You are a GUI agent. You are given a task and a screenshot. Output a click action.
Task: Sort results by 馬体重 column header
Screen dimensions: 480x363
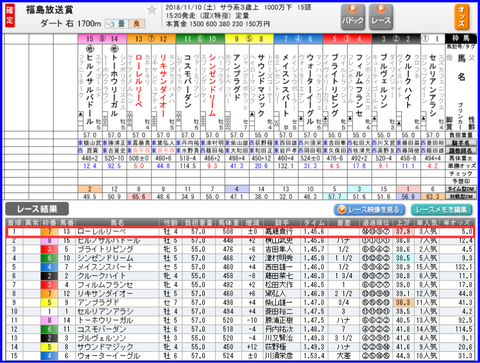click(x=228, y=222)
